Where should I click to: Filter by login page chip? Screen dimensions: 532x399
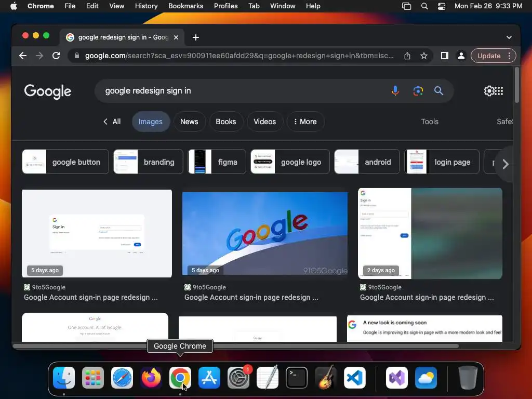pyautogui.click(x=442, y=162)
